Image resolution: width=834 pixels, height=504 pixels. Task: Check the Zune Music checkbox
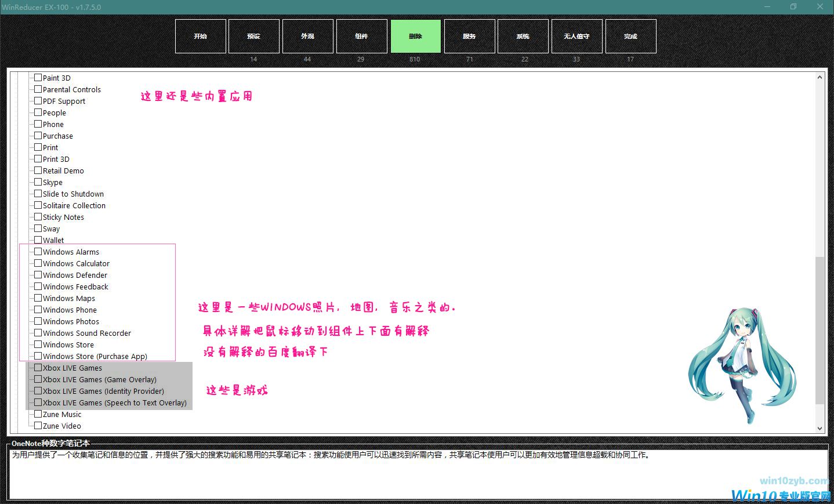coord(38,414)
